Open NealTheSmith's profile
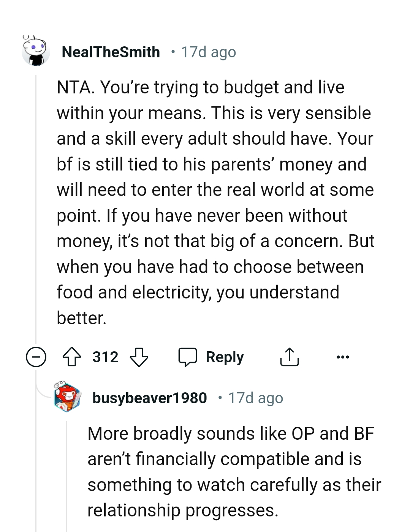 111,52
